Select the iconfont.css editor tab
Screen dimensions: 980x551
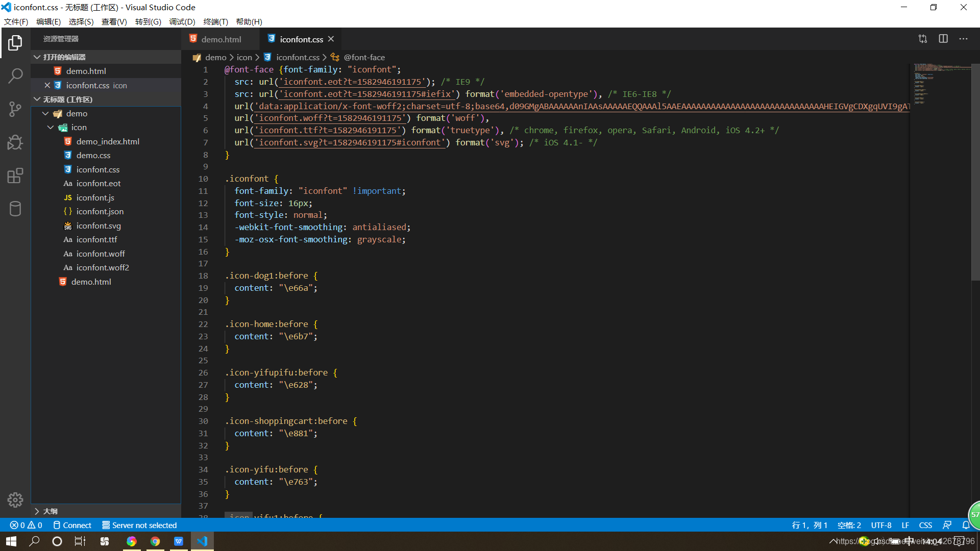click(x=301, y=39)
